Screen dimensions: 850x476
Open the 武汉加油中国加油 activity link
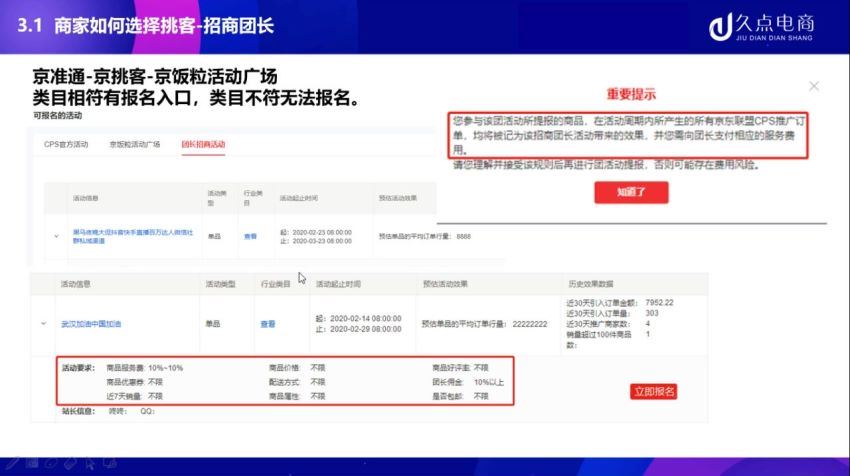coord(91,324)
